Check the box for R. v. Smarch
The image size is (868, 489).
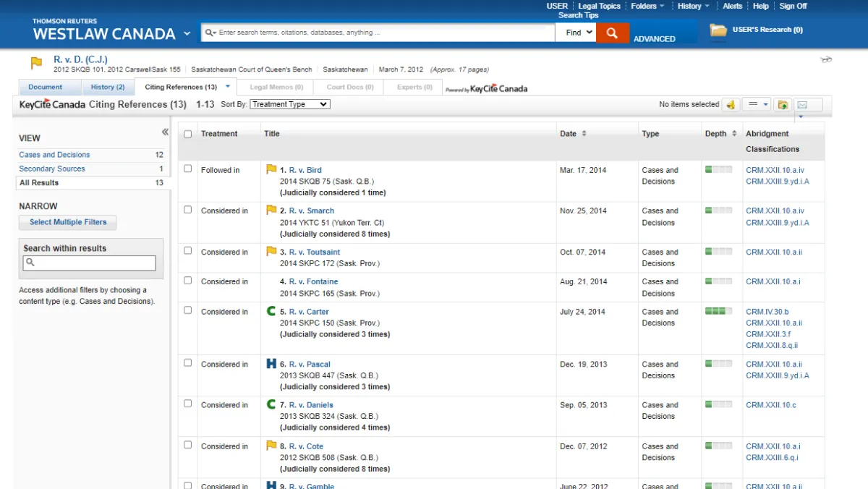point(188,210)
